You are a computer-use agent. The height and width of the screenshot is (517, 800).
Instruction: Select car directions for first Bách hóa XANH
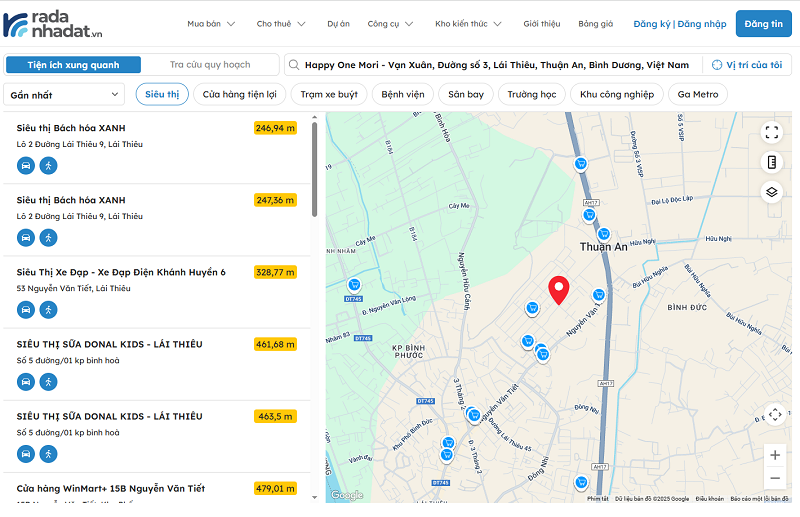(x=26, y=166)
